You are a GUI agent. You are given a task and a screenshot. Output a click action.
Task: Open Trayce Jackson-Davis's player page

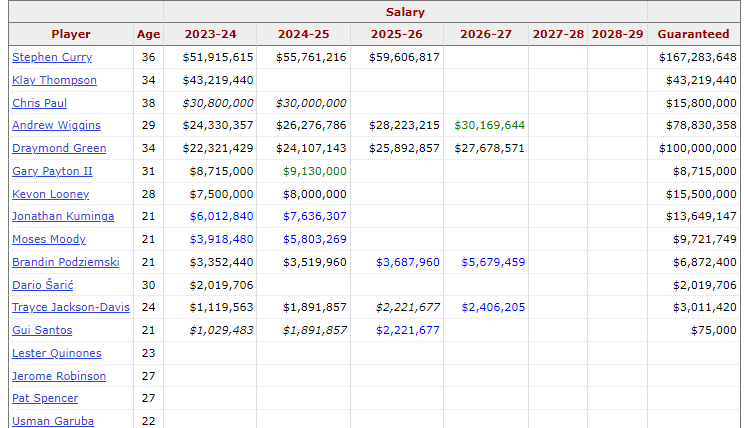(x=71, y=307)
